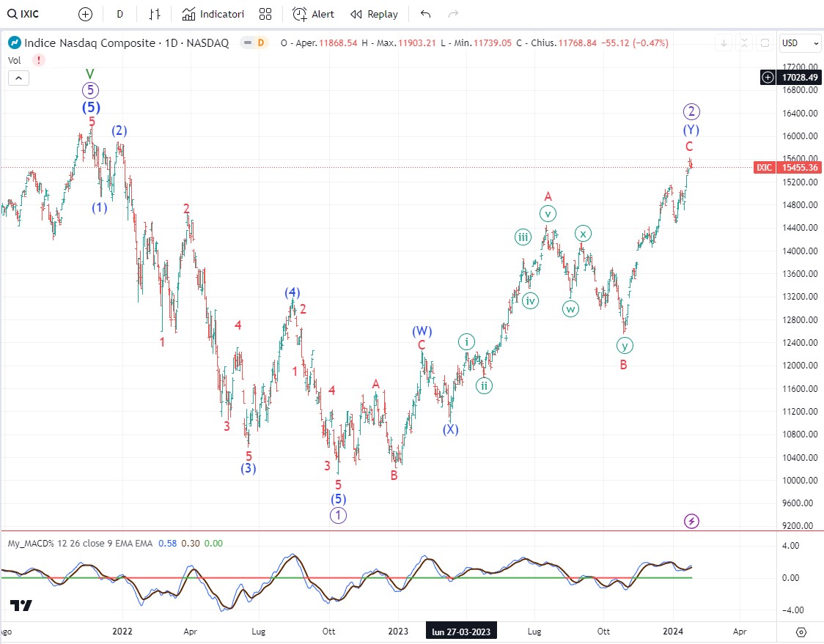Select the green V wave label
Screen dimensions: 824x644
[90, 74]
